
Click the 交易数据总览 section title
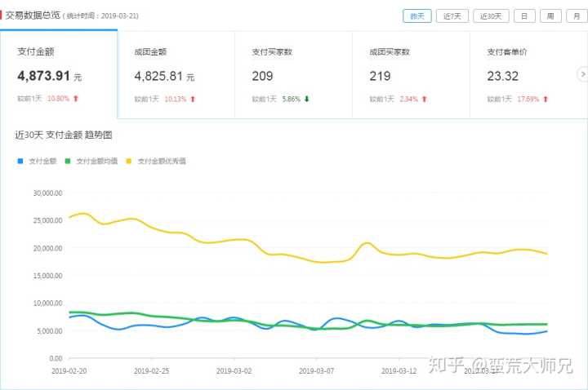pos(33,16)
